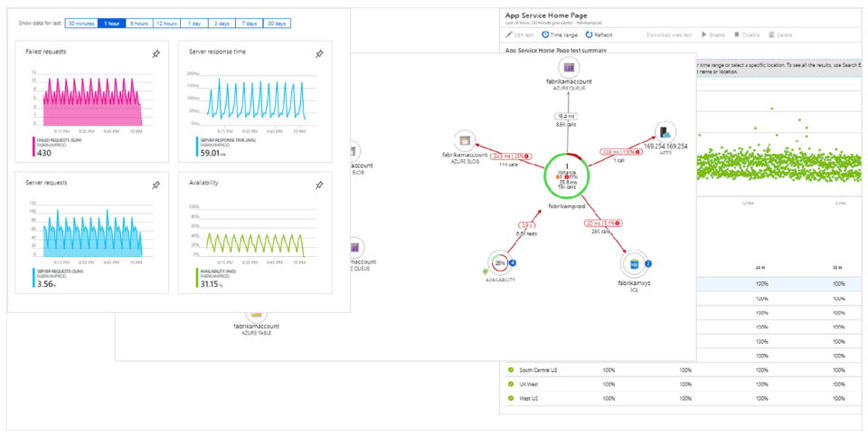
Task: Pin the Server response time chart
Action: (x=319, y=53)
